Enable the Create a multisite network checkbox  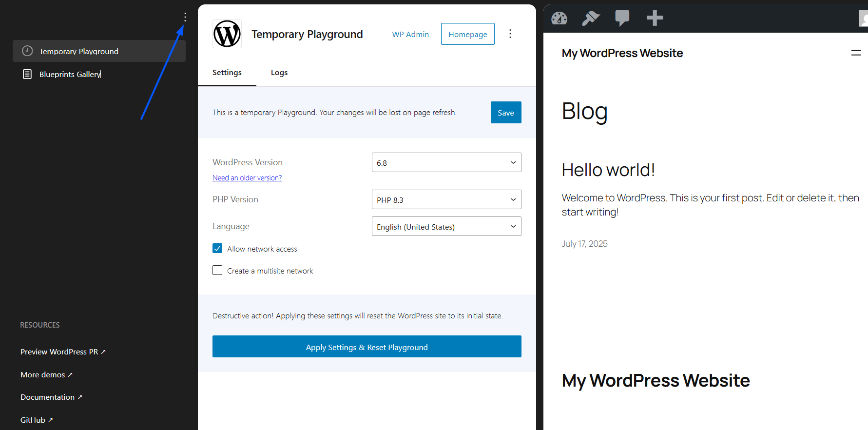[217, 270]
